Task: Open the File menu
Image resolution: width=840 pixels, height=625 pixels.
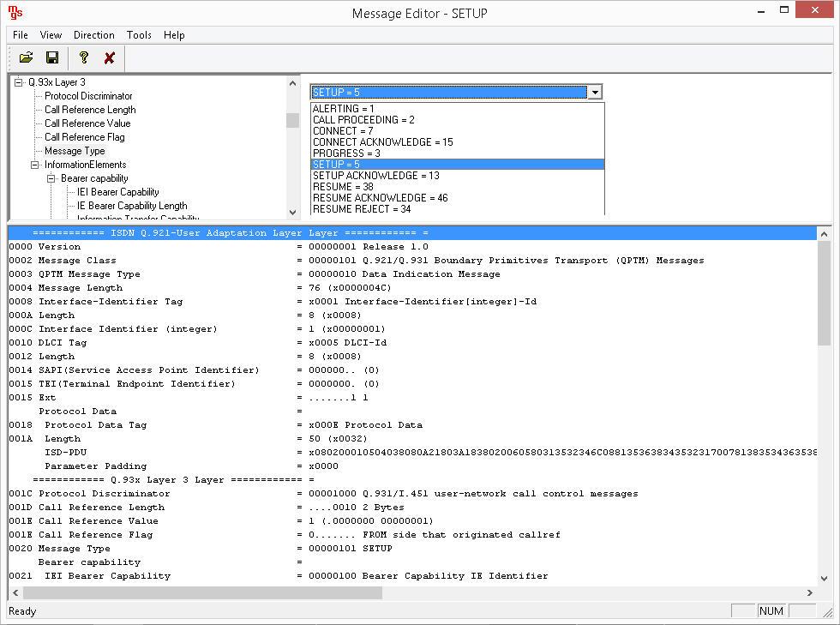Action: click(21, 35)
